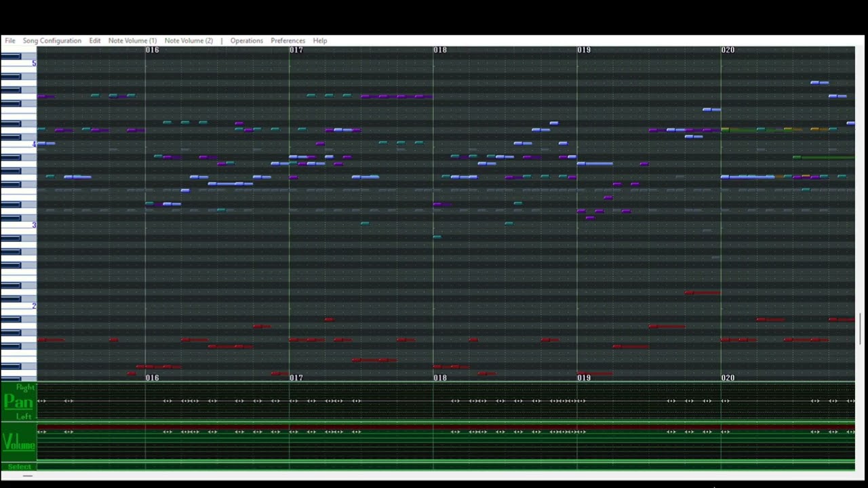This screenshot has width=868, height=488.
Task: Open the Note Volume (1) menu
Action: coord(132,41)
